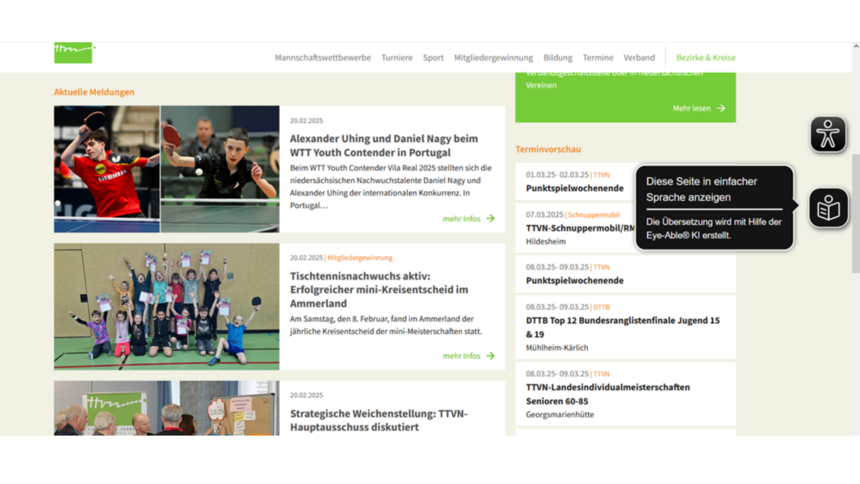
Task: Open kids group photo thumbnail
Action: (166, 307)
